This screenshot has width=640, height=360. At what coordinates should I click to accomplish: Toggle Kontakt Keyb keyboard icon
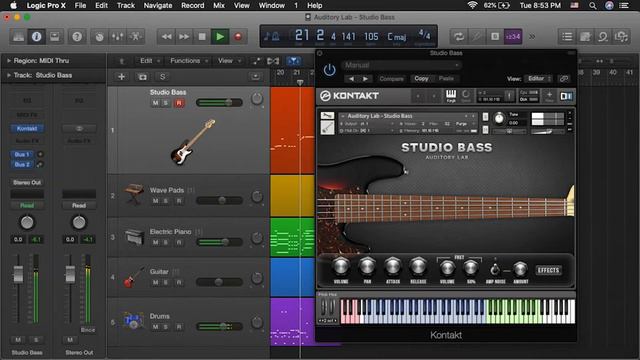[451, 96]
